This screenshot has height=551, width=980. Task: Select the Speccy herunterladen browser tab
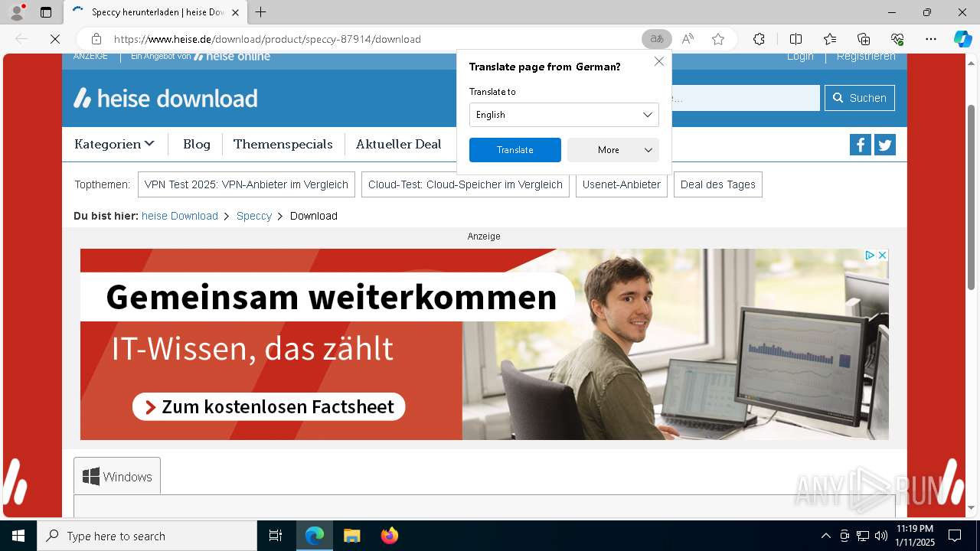(156, 12)
